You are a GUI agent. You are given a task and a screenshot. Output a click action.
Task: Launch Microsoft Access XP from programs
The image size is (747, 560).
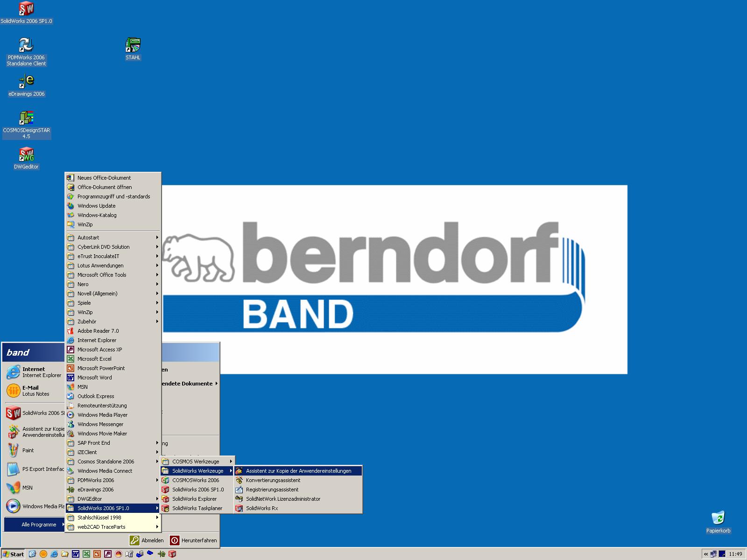coord(113,350)
